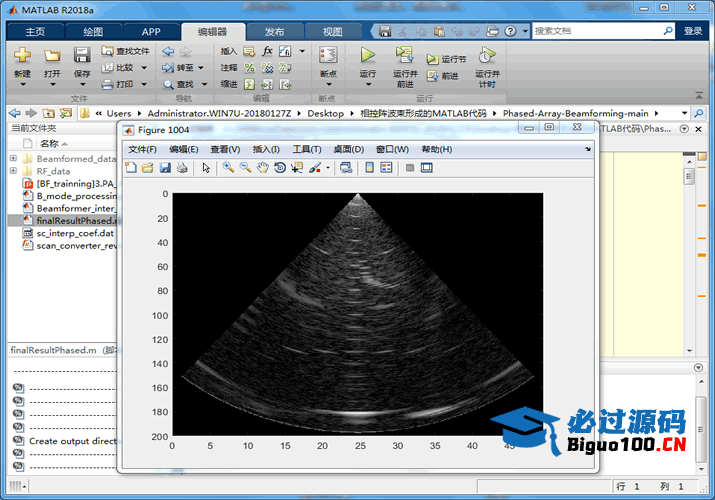Click the 登录 sign-in button
The width and height of the screenshot is (715, 500).
693,31
